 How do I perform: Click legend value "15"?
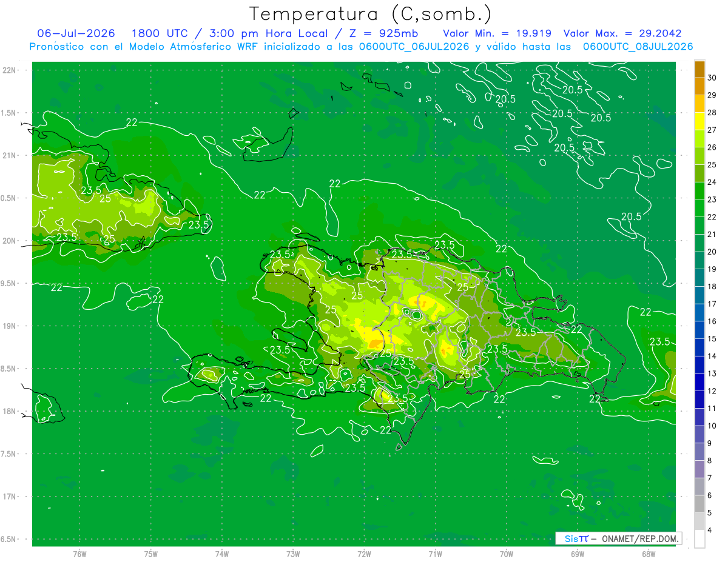point(712,338)
